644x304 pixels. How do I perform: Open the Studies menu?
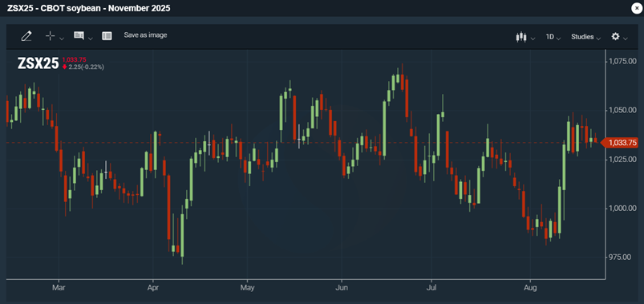(x=585, y=37)
